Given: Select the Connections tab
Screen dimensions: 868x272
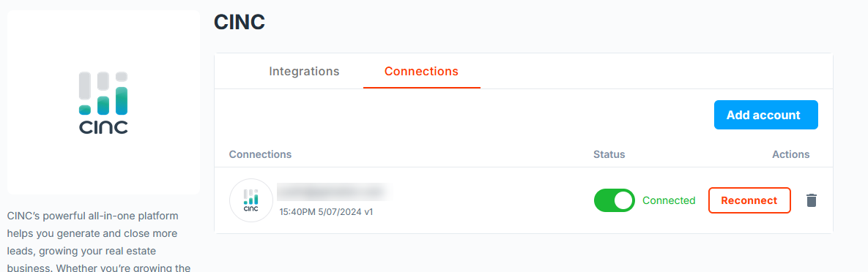Looking at the screenshot, I should (x=421, y=72).
